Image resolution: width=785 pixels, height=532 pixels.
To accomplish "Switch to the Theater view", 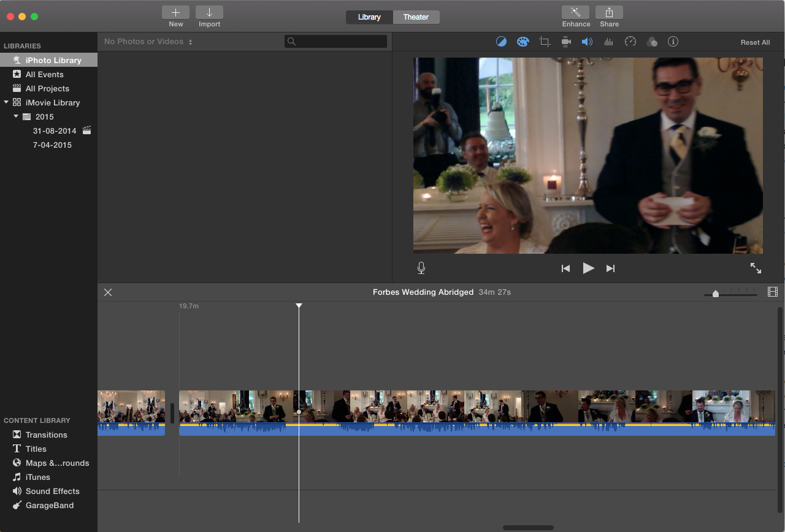I will 416,17.
